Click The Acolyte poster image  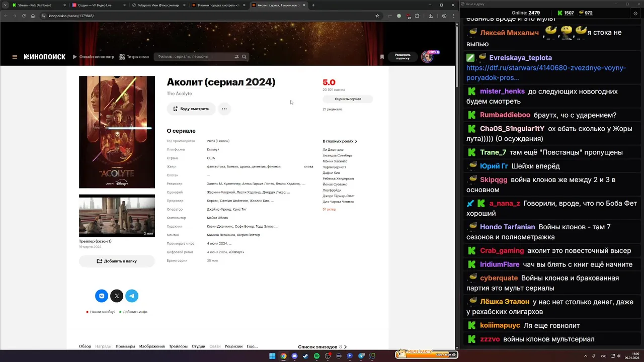[117, 132]
